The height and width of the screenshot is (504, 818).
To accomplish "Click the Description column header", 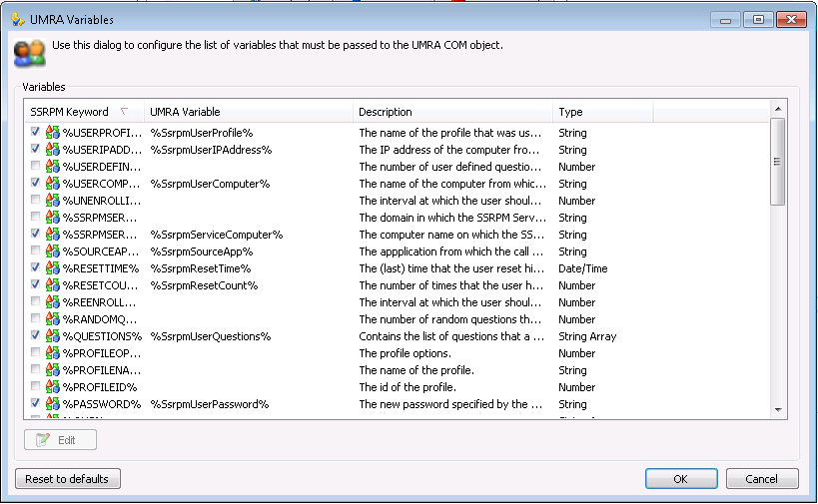I will (x=452, y=112).
